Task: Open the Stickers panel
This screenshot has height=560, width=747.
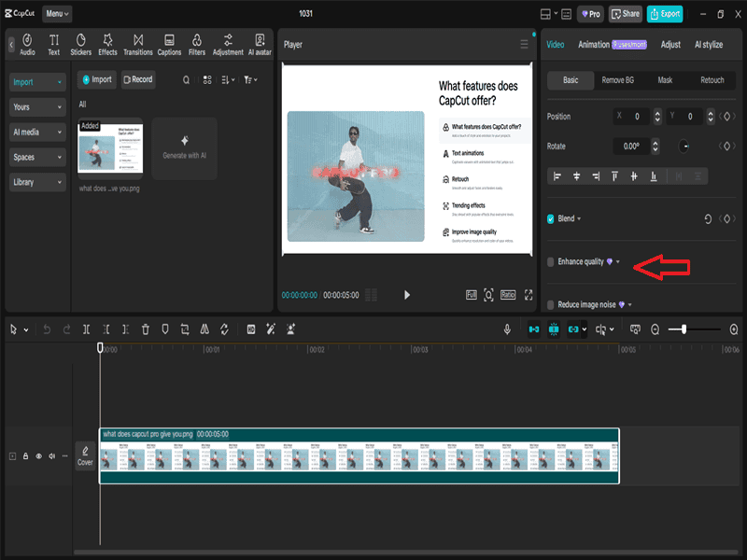Action: (80, 44)
